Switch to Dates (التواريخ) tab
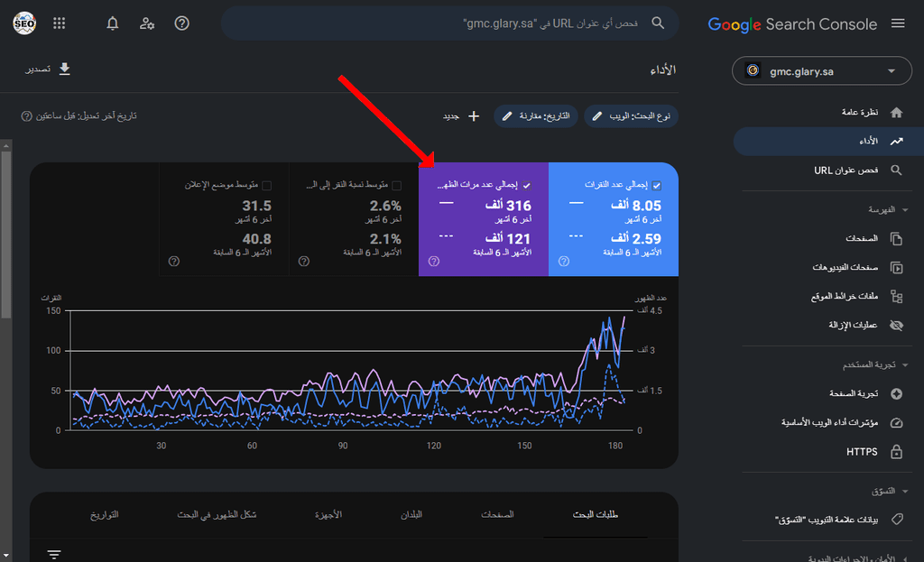This screenshot has height=562, width=924. (x=105, y=515)
